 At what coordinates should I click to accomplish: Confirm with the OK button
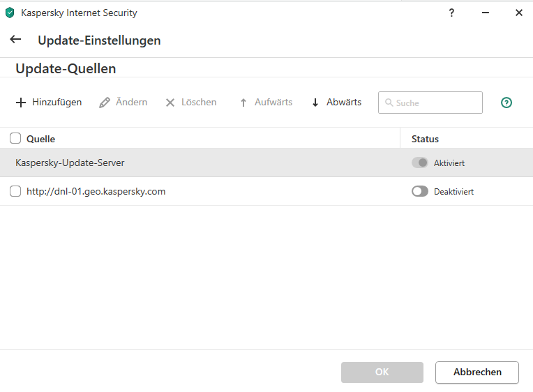[x=382, y=372]
